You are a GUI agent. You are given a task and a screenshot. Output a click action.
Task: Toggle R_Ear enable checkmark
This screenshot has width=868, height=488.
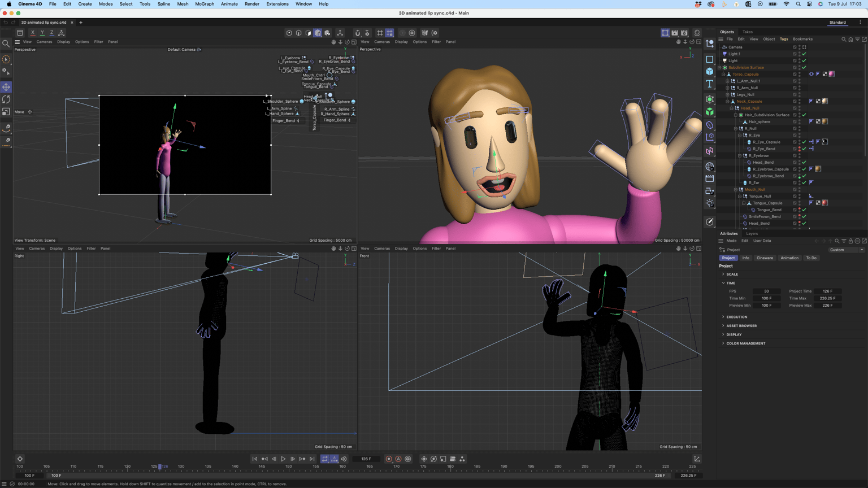tap(804, 182)
